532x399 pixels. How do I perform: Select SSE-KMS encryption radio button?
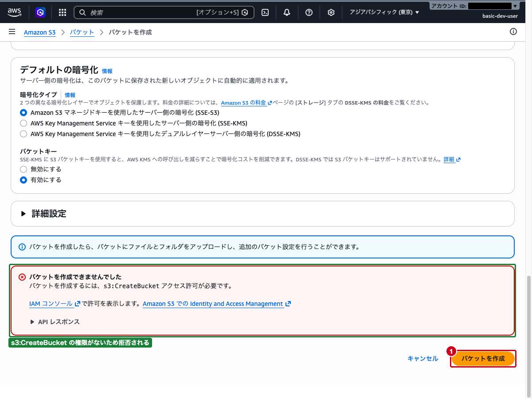[23, 123]
